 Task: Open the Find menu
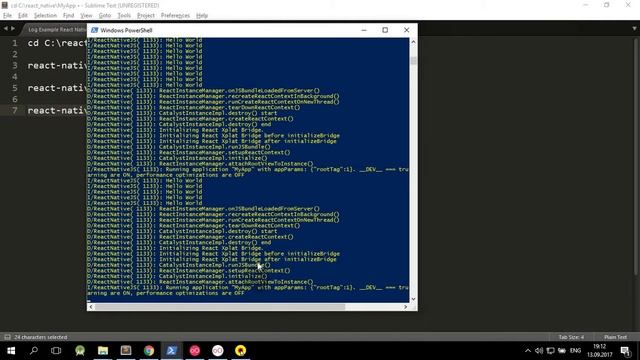click(68, 16)
